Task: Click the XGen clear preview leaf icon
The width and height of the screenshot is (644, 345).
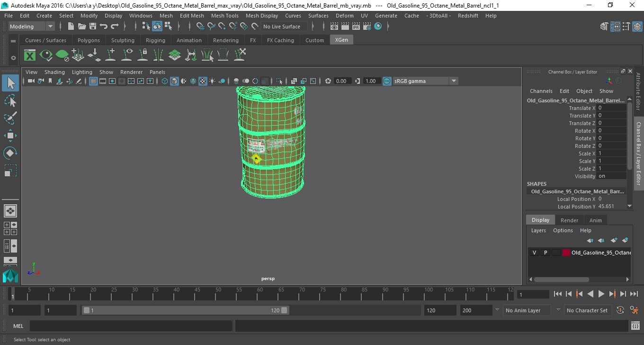Action: pyautogui.click(x=62, y=55)
